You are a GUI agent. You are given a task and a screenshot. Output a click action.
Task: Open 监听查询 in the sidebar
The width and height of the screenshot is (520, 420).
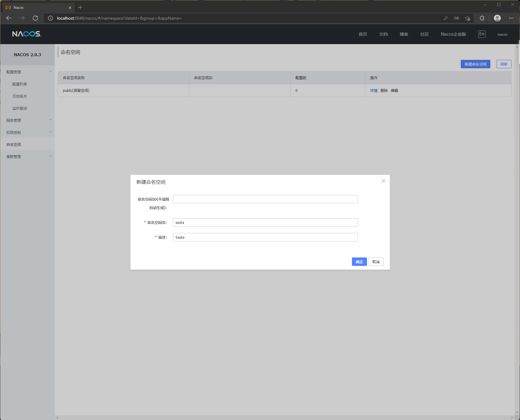coord(20,108)
